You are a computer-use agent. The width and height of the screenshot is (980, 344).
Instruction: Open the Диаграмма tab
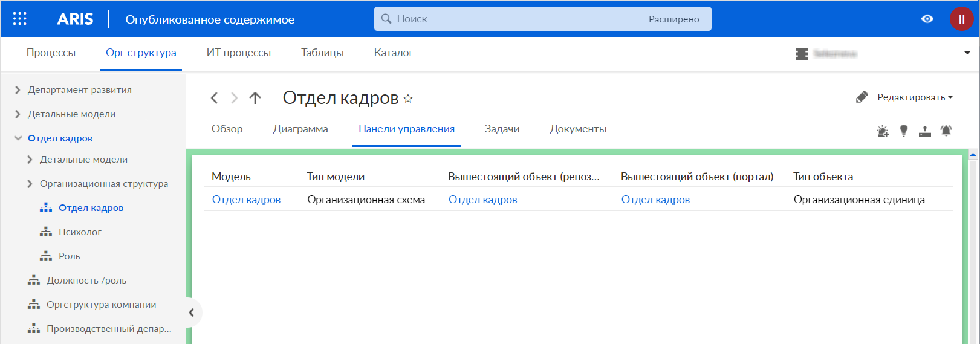[x=300, y=129]
